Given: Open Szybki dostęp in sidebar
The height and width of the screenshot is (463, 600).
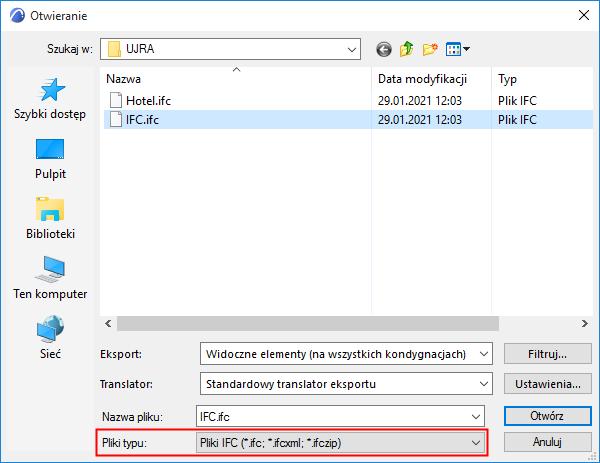Looking at the screenshot, I should tap(50, 99).
